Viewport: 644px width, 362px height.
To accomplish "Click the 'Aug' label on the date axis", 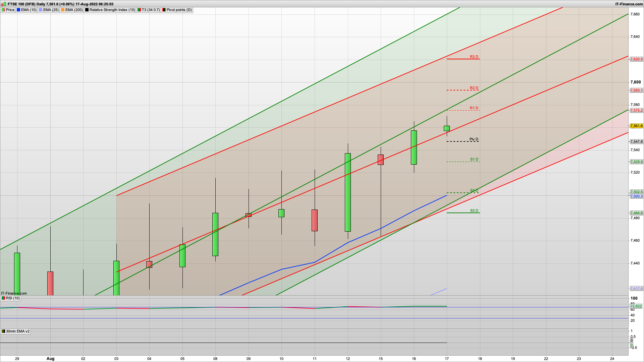I will tap(50, 358).
